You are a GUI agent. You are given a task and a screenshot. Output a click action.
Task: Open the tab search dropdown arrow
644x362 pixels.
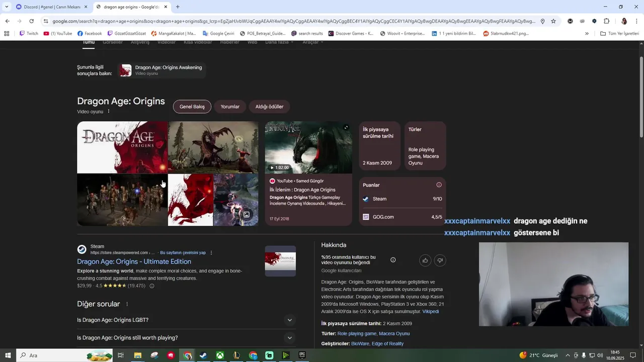tap(7, 7)
